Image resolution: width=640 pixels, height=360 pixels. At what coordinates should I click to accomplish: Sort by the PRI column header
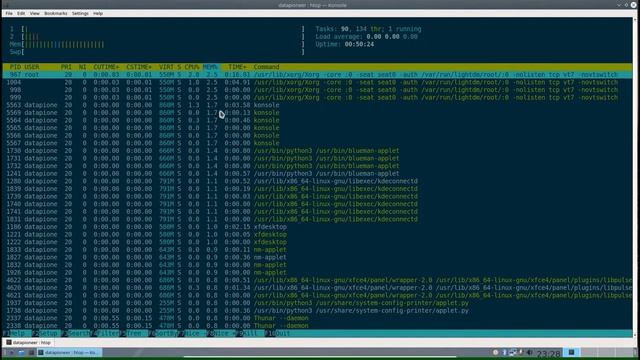(66, 67)
